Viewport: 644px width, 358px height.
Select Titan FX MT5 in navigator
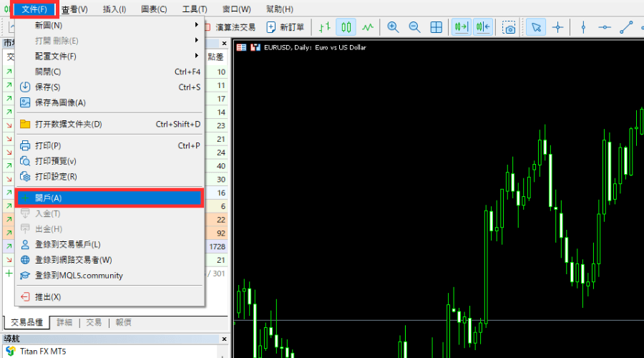44,351
